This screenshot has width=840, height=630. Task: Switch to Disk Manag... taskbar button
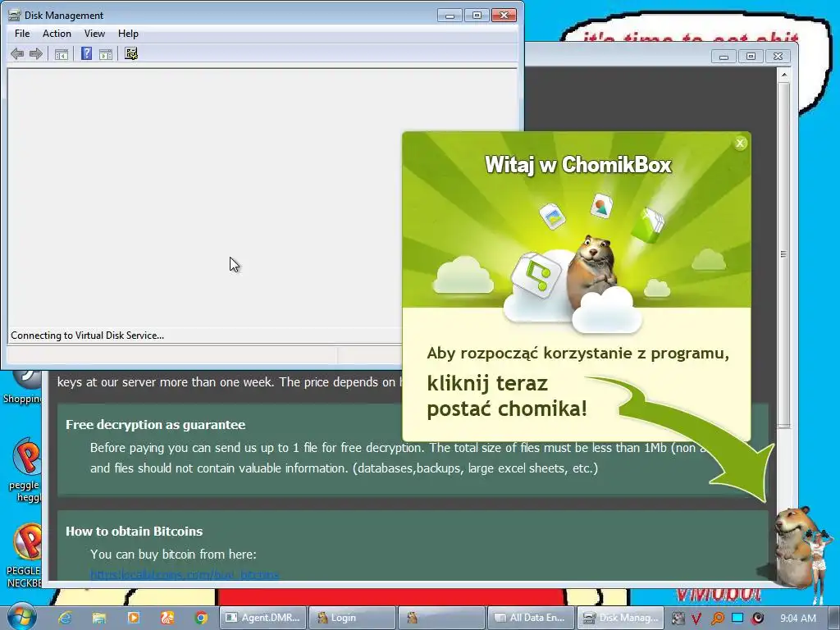click(620, 618)
